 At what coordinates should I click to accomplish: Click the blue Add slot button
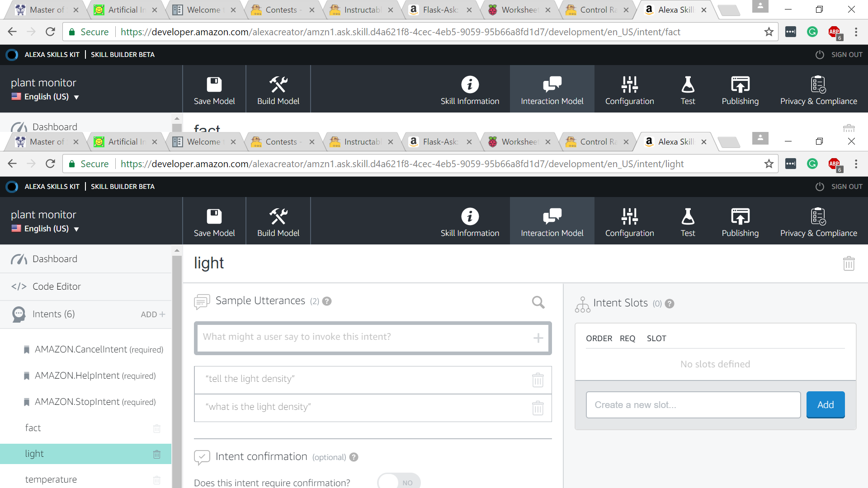825,405
